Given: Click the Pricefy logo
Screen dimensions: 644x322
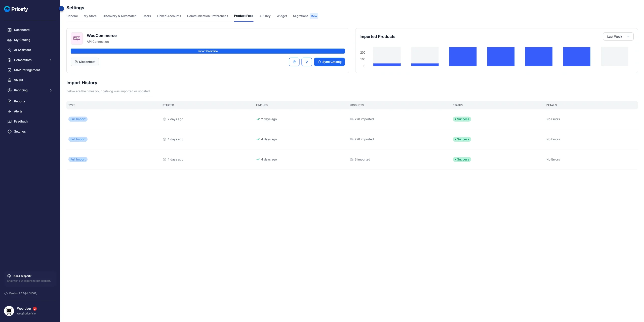Looking at the screenshot, I should [x=16, y=9].
